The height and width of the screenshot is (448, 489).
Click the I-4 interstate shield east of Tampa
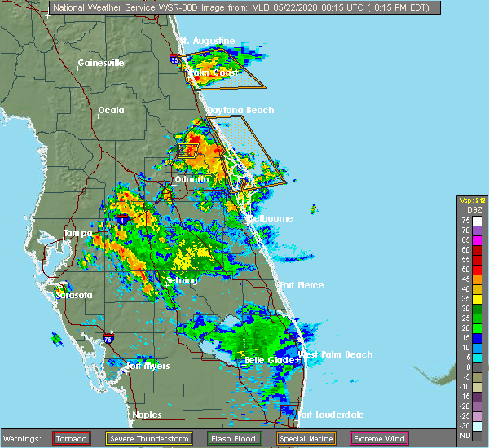click(x=122, y=220)
